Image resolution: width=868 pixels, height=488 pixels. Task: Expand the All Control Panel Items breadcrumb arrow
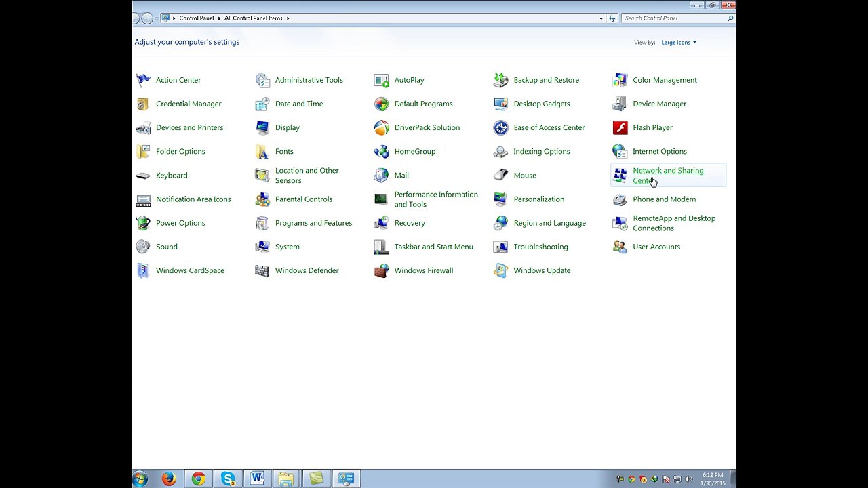click(288, 18)
